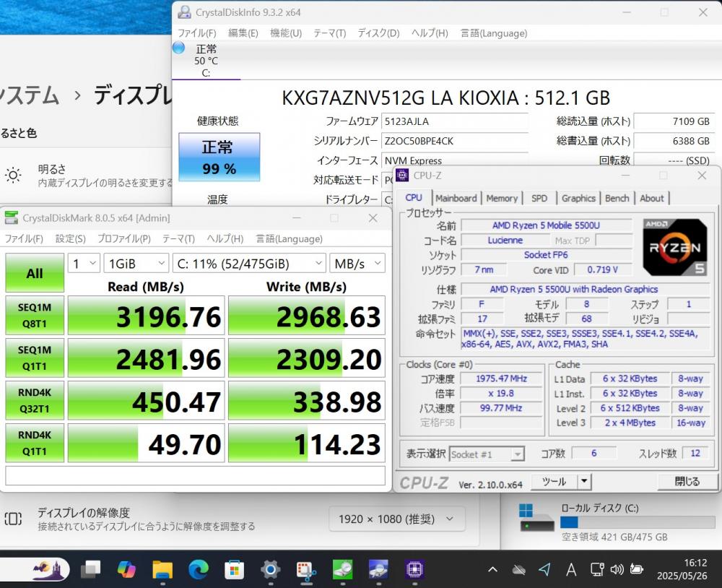The image size is (722, 588).
Task: Click the firmware field 5123AJLA
Action: click(454, 121)
